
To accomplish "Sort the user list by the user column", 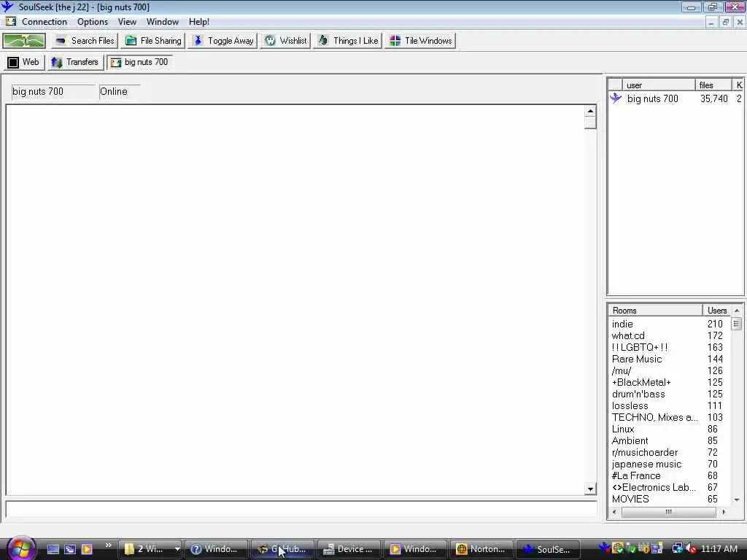I will 659,85.
